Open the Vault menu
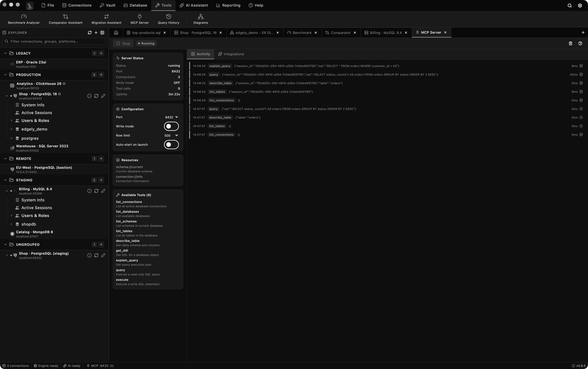The width and height of the screenshot is (588, 369). coord(108,5)
